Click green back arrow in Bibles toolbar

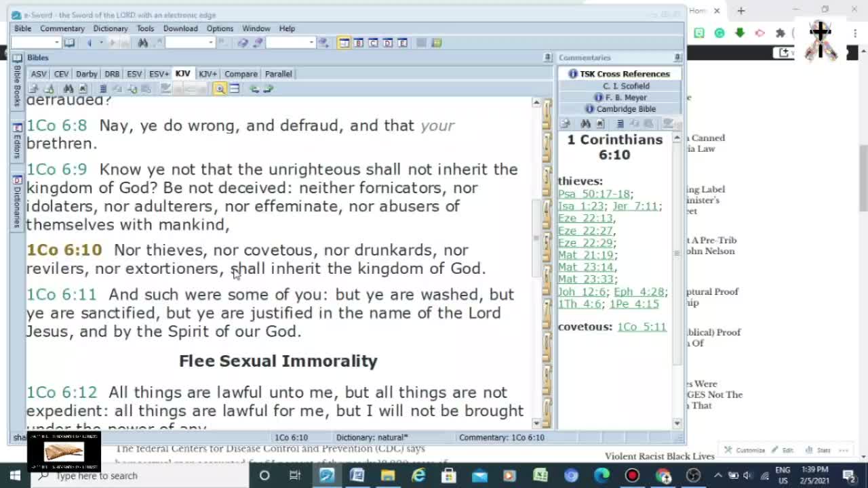tap(254, 89)
